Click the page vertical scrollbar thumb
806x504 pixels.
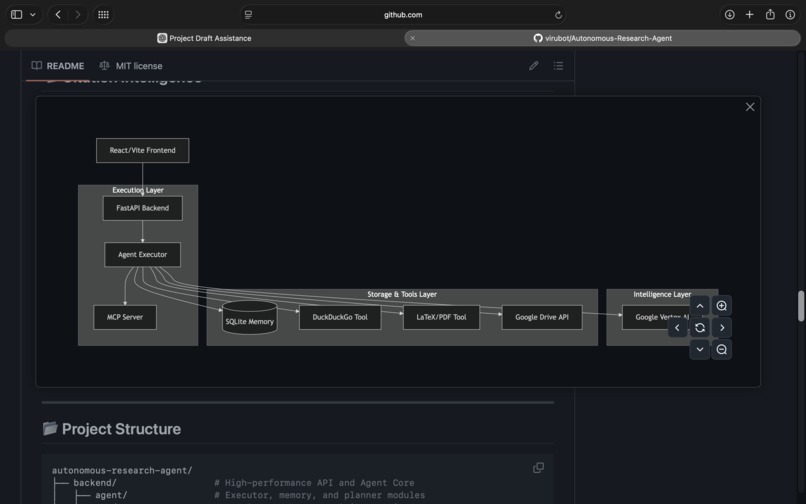click(x=800, y=305)
